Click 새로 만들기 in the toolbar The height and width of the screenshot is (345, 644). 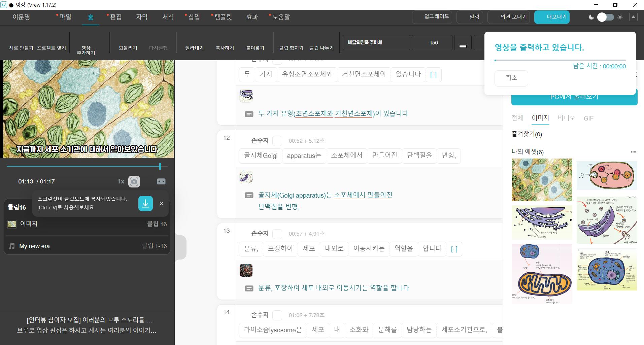(x=21, y=48)
